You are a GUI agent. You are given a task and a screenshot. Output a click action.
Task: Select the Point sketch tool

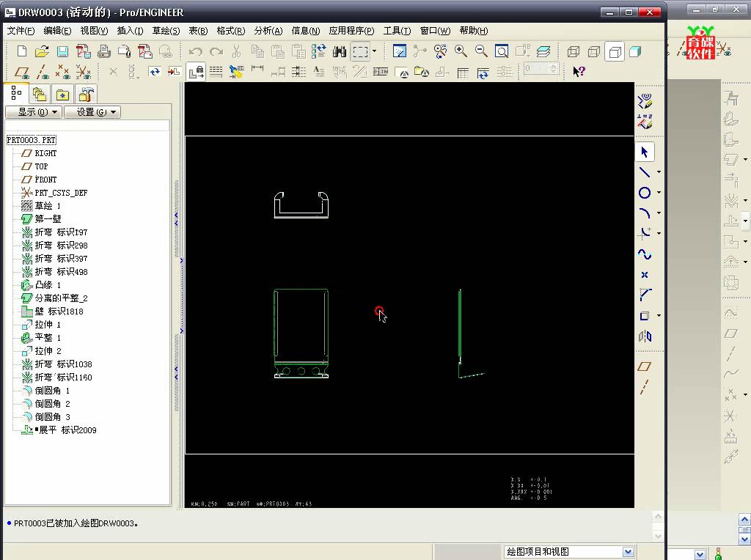[x=645, y=275]
